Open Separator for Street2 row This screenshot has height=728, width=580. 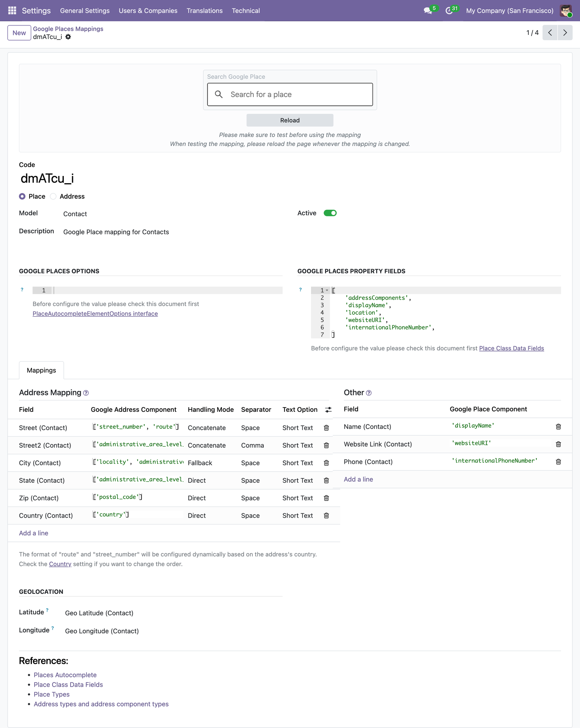(253, 445)
